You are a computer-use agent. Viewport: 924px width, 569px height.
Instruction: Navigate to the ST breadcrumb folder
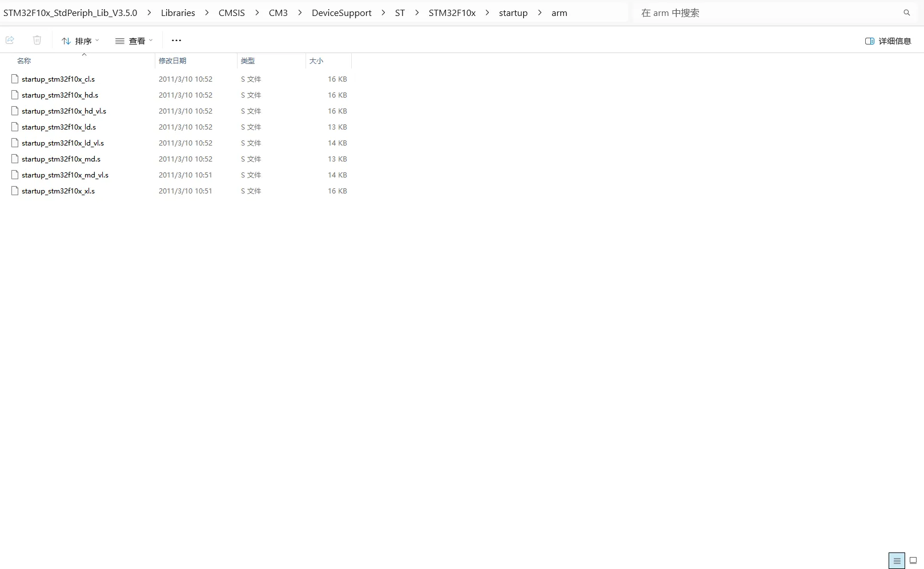click(x=400, y=13)
